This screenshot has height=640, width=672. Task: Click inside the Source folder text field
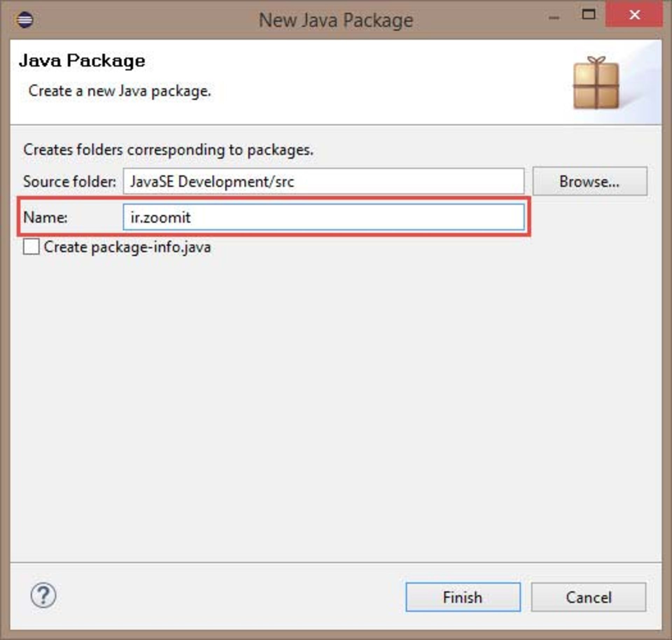coord(323,181)
